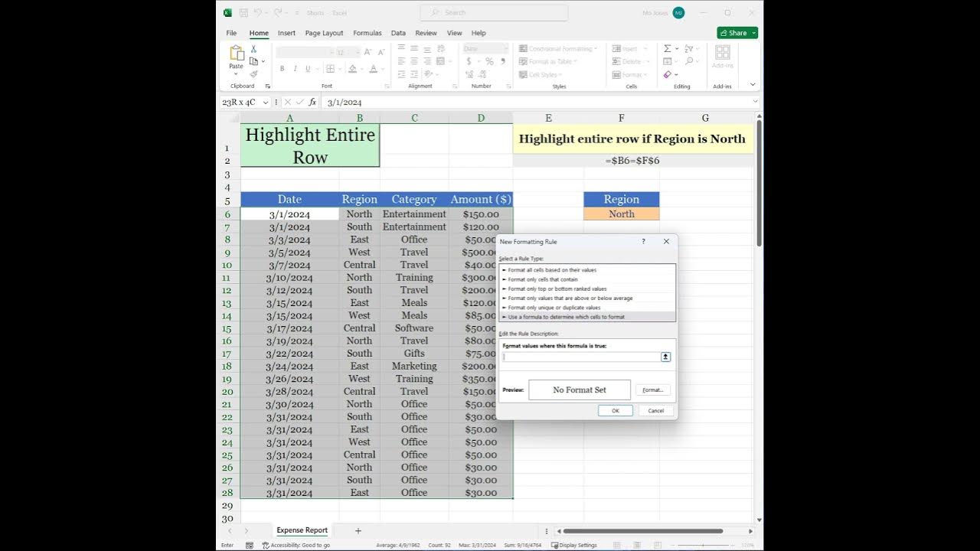
Task: Open the File menu
Action: pos(231,33)
